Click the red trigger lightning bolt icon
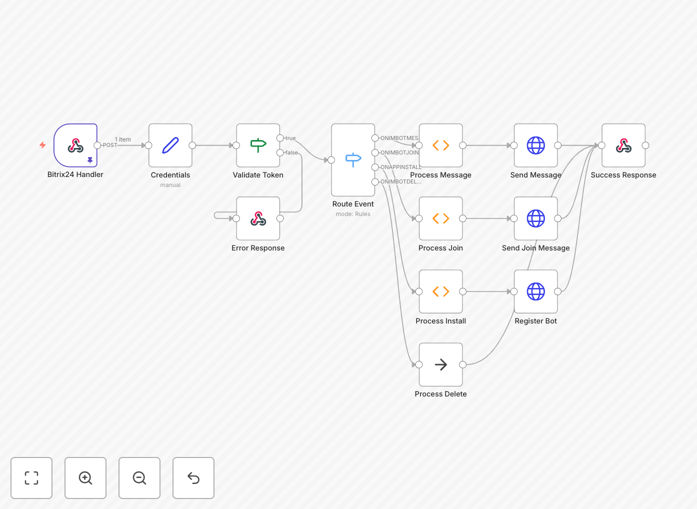Image resolution: width=697 pixels, height=509 pixels. [43, 145]
